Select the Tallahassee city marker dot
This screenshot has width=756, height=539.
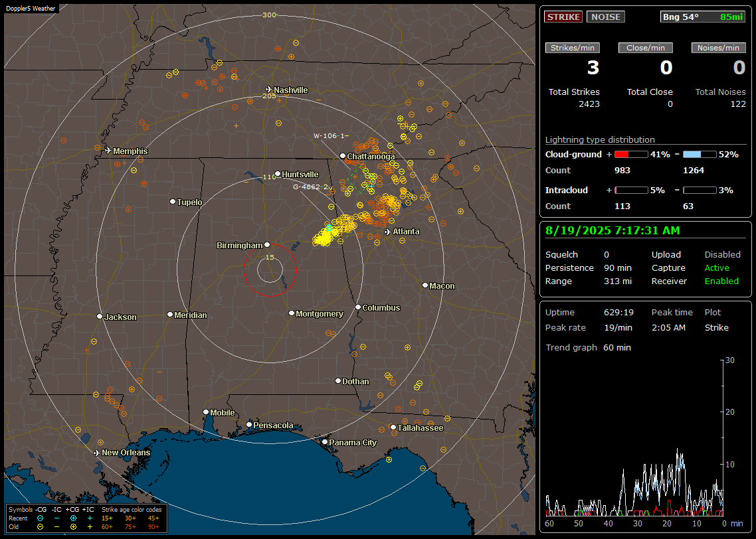[393, 427]
